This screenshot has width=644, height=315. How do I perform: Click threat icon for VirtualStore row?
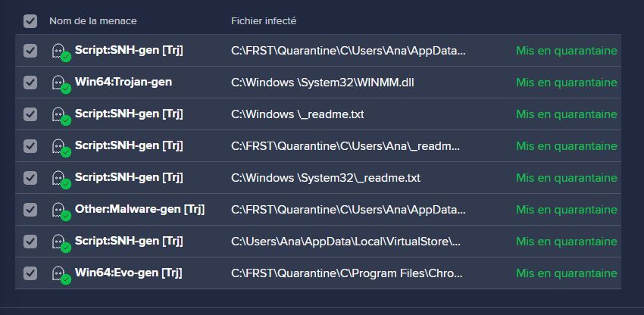tap(61, 242)
